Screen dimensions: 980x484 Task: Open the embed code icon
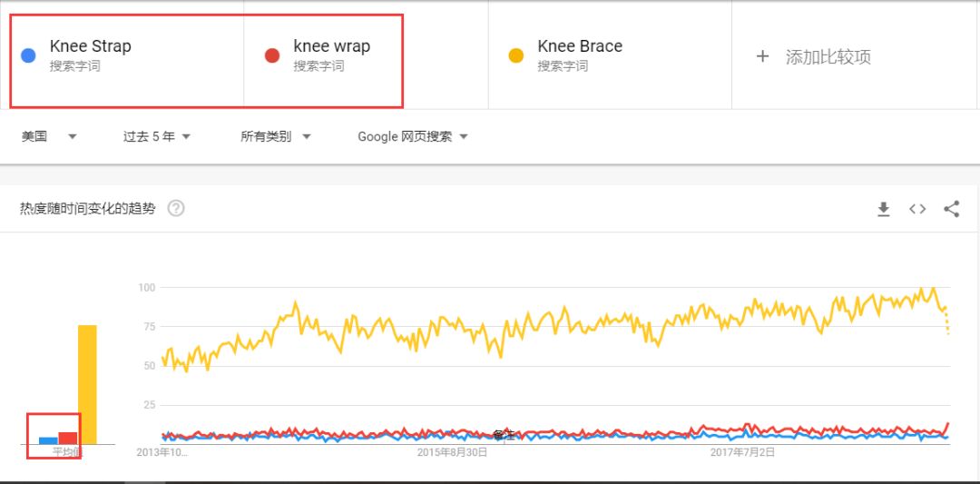(x=916, y=209)
